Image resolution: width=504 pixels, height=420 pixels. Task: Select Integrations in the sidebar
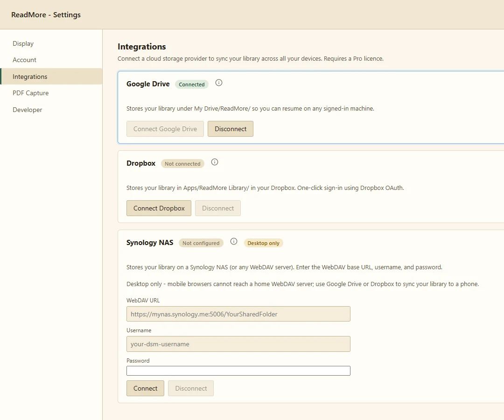[x=51, y=77]
